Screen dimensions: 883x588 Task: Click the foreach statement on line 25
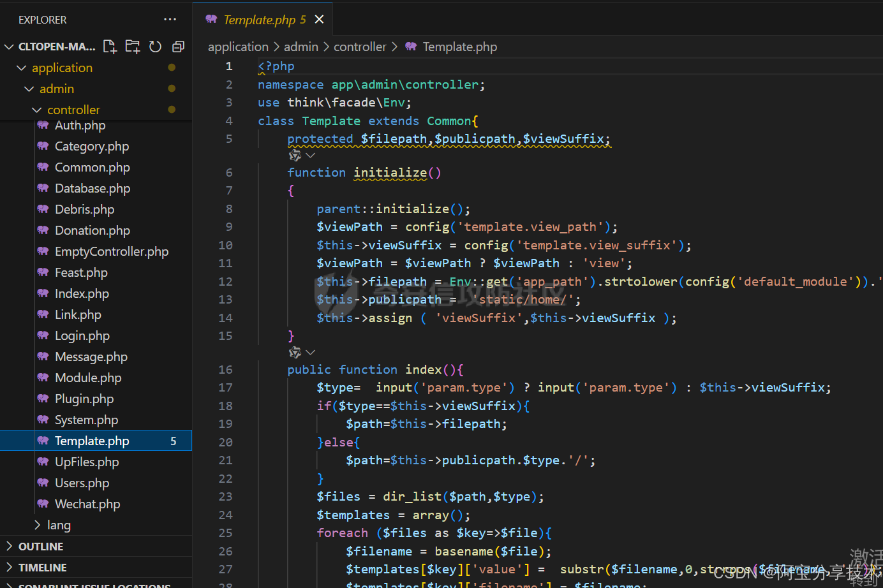click(434, 533)
